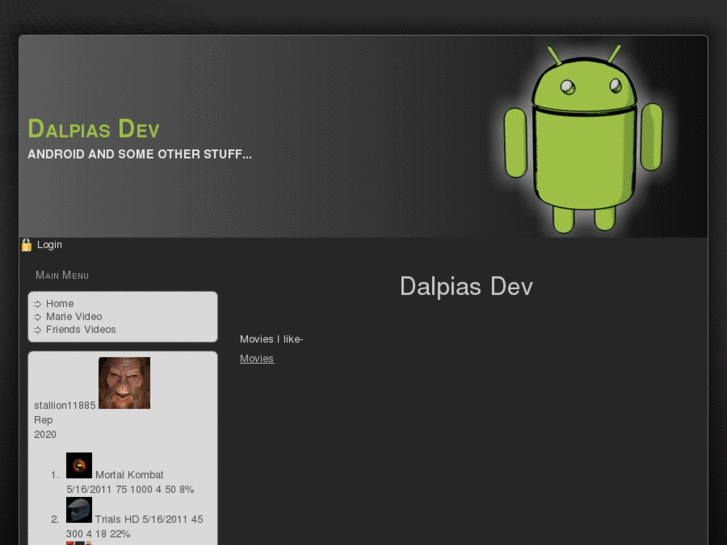Click the stallion11885 username
Viewport: 727px width, 545px height.
pos(64,405)
